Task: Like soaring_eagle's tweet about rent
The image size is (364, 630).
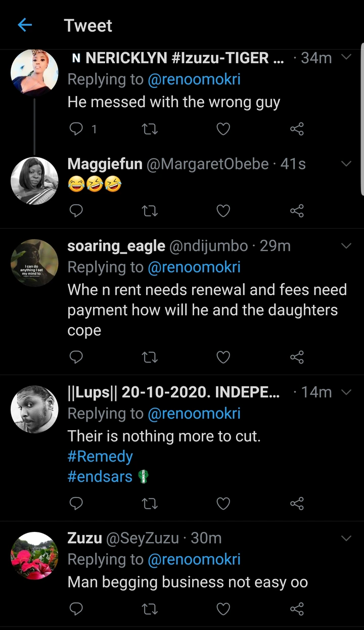Action: click(x=223, y=357)
